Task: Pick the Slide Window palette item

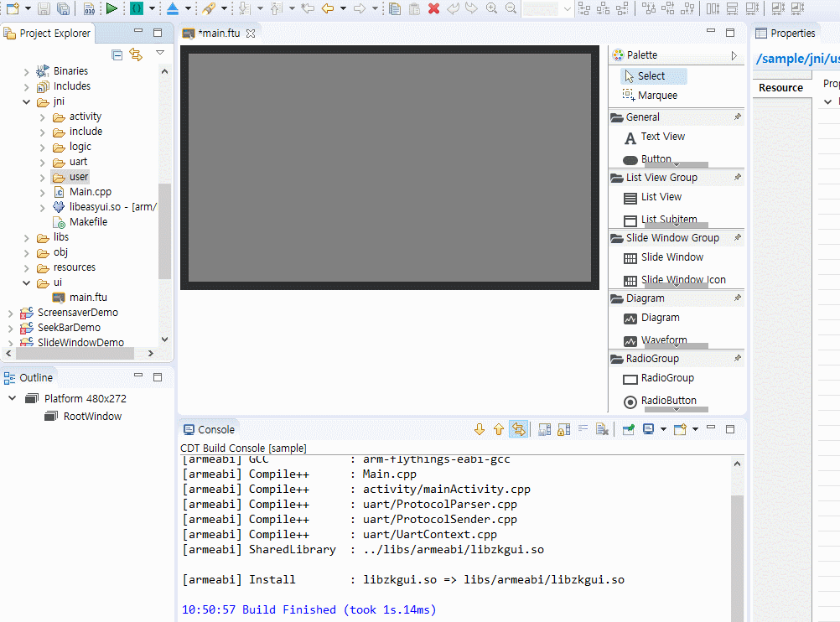Action: tap(664, 257)
